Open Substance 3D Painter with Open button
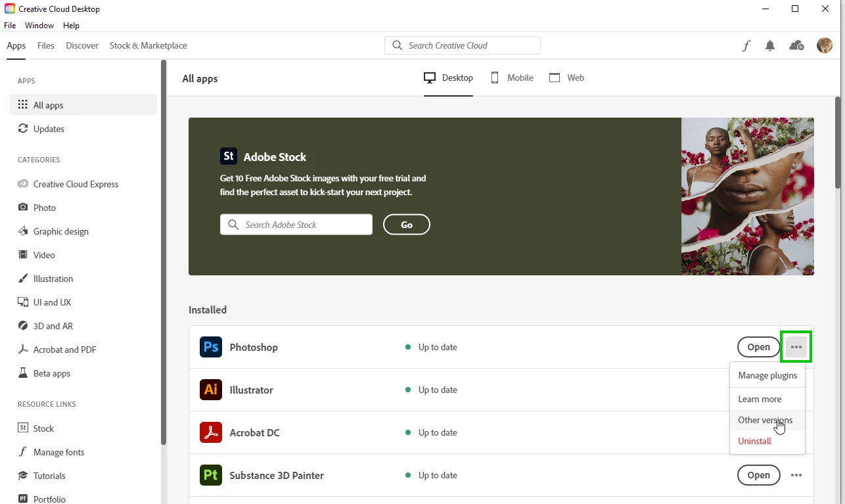 pyautogui.click(x=758, y=475)
